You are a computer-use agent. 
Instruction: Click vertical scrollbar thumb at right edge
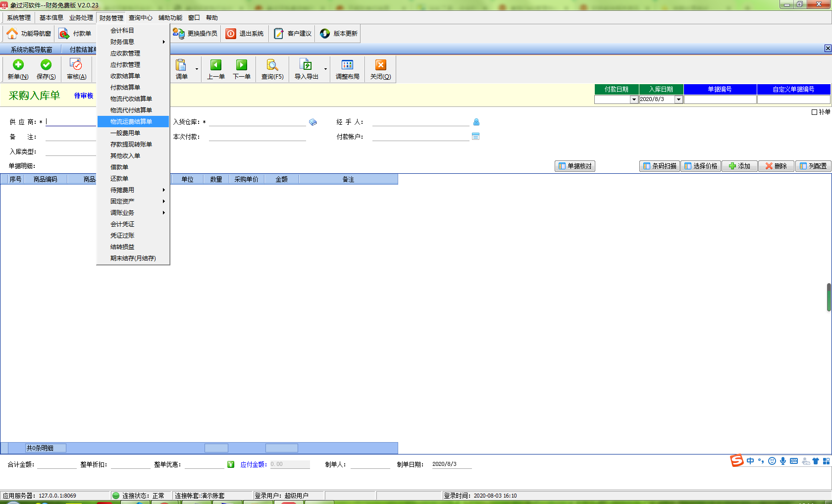click(x=829, y=297)
